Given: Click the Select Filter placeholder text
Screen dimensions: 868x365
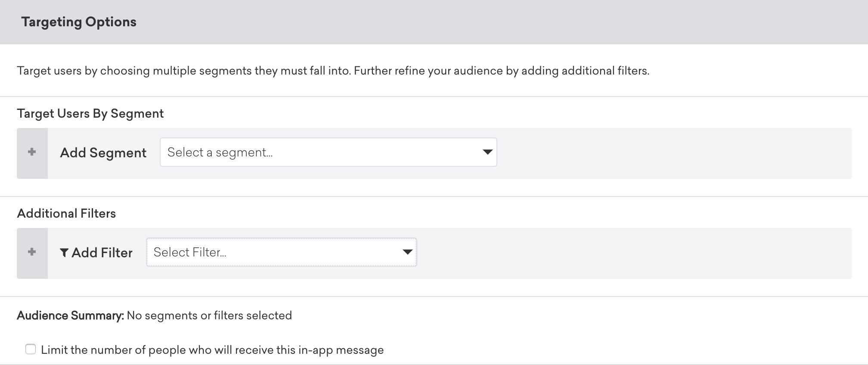Looking at the screenshot, I should [190, 253].
